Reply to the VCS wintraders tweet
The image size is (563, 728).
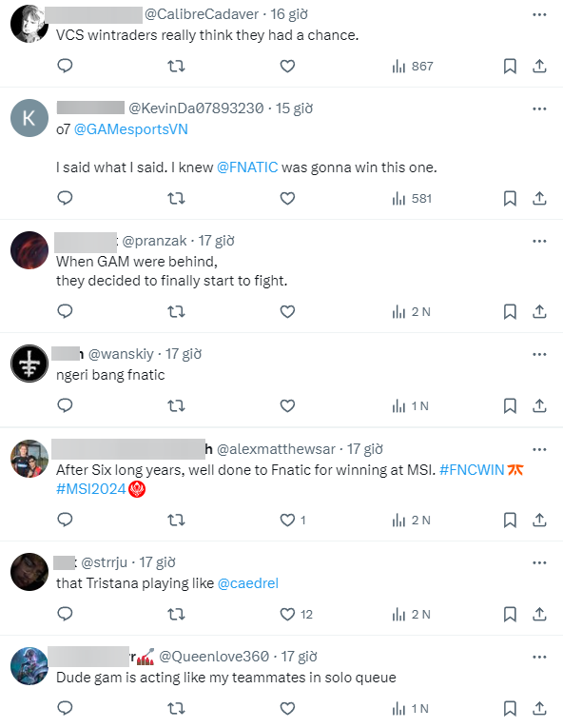click(x=65, y=66)
